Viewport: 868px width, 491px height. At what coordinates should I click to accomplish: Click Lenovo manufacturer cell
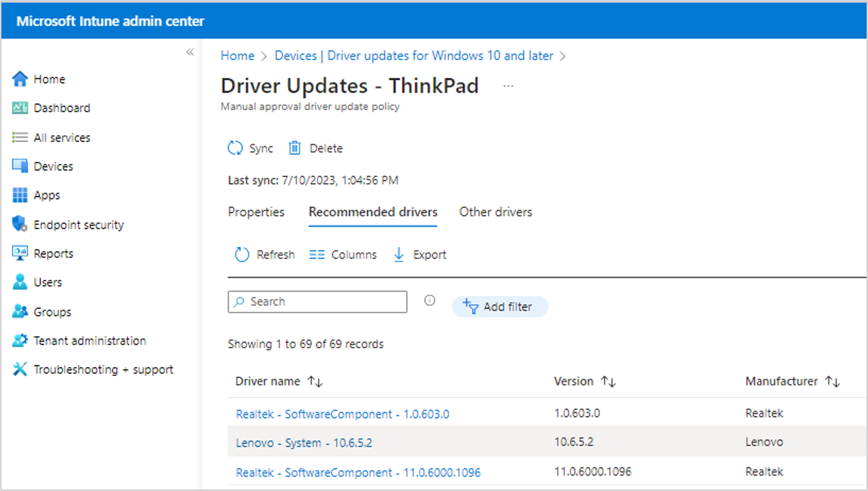click(764, 442)
